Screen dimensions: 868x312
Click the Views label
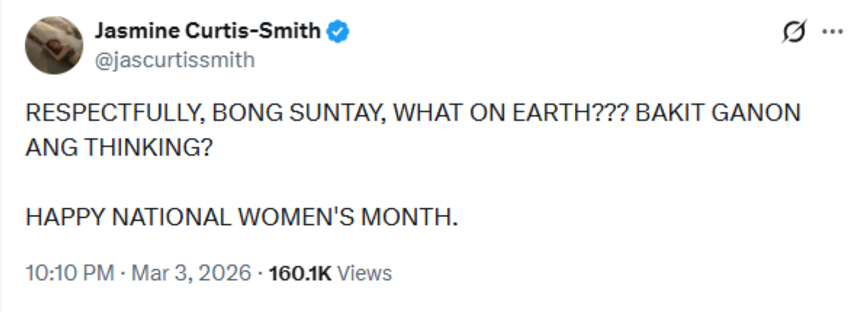365,273
